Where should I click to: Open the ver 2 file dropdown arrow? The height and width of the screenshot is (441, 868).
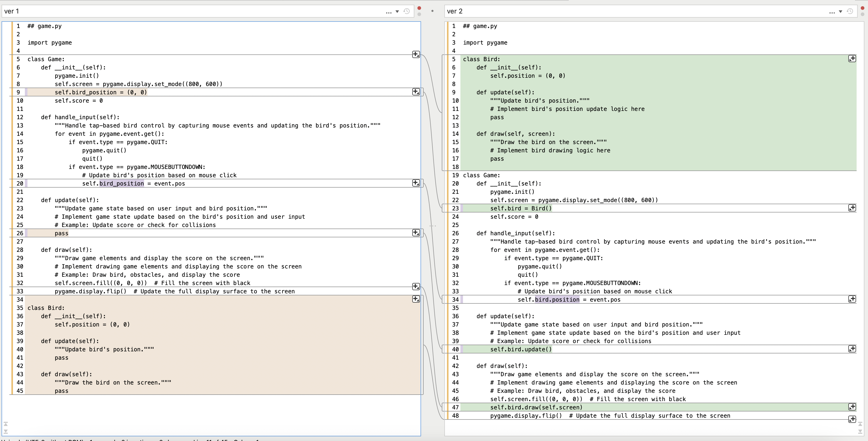(x=840, y=11)
